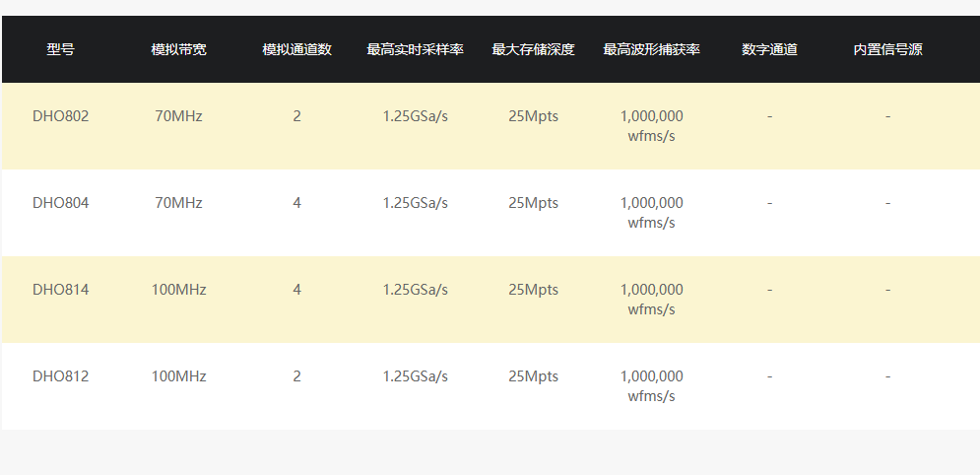Image resolution: width=980 pixels, height=475 pixels.
Task: Click the 最大存储深度 column header
Action: [x=533, y=49]
